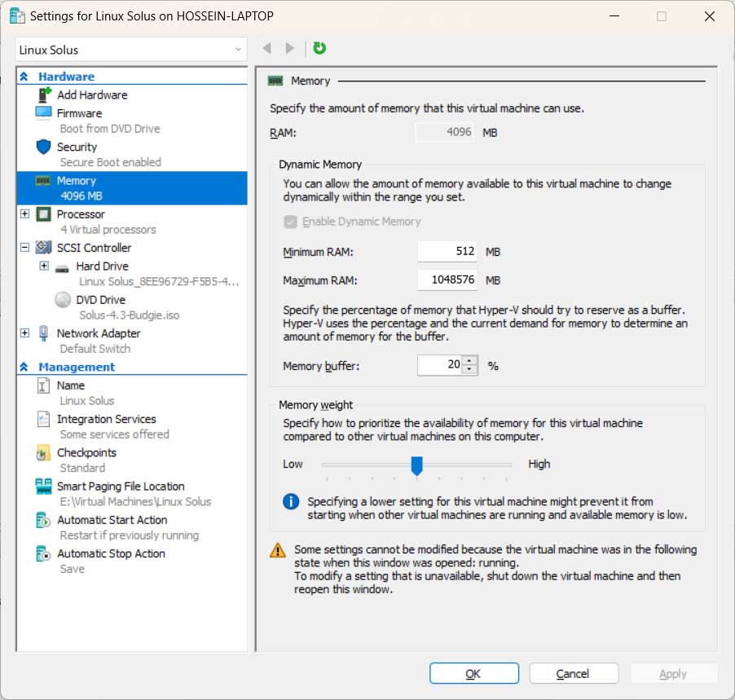Go to next settings page arrow
735x700 pixels.
[x=290, y=48]
